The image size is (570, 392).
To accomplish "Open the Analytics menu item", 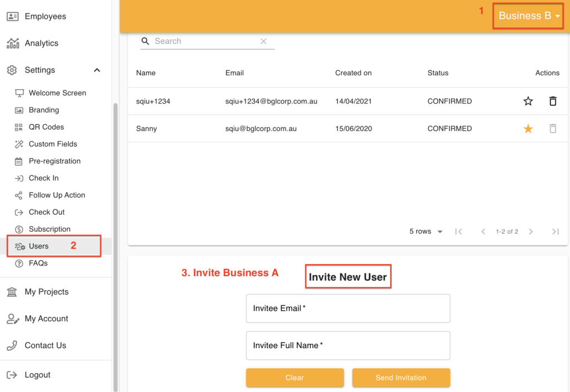I will point(41,43).
